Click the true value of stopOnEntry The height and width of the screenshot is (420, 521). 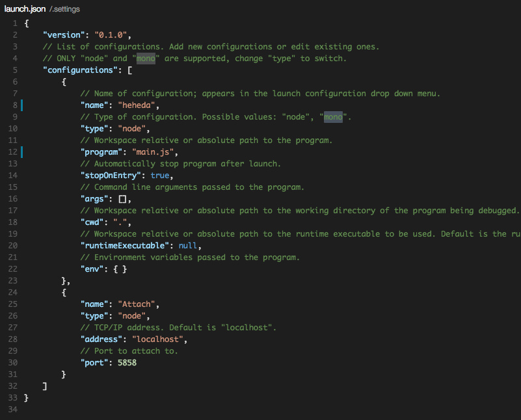[160, 176]
